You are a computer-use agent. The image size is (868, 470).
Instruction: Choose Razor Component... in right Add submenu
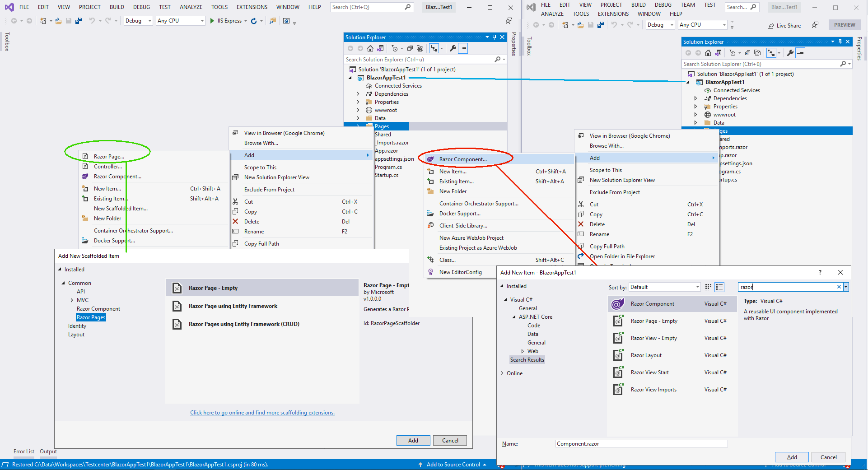point(499,159)
